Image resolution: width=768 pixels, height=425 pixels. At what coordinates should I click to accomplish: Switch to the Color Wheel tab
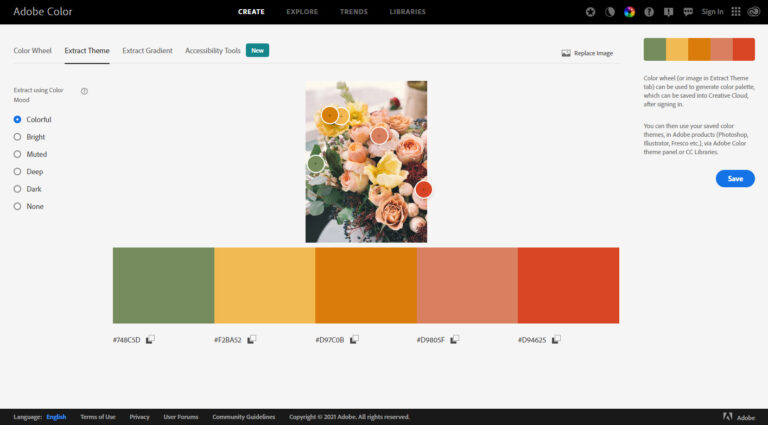32,50
